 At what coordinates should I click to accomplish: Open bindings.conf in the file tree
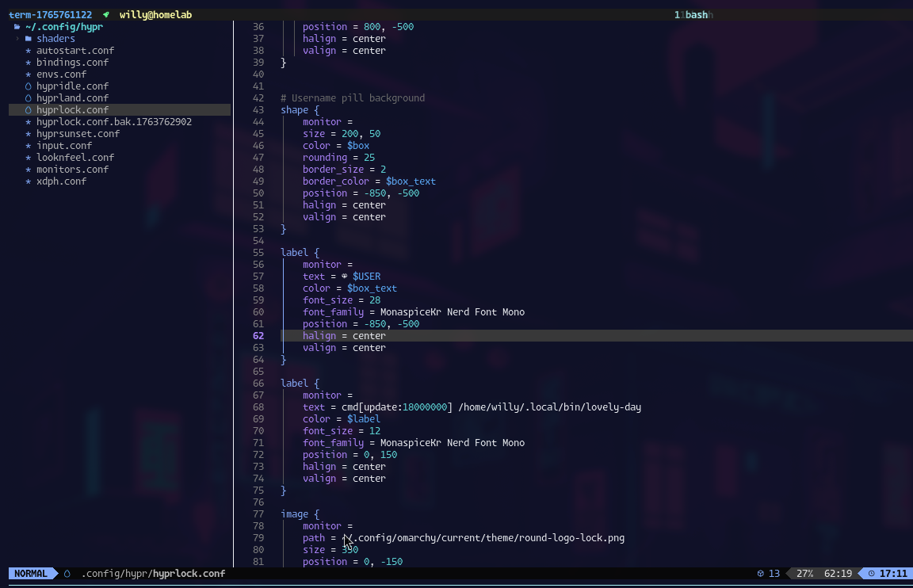tap(72, 63)
